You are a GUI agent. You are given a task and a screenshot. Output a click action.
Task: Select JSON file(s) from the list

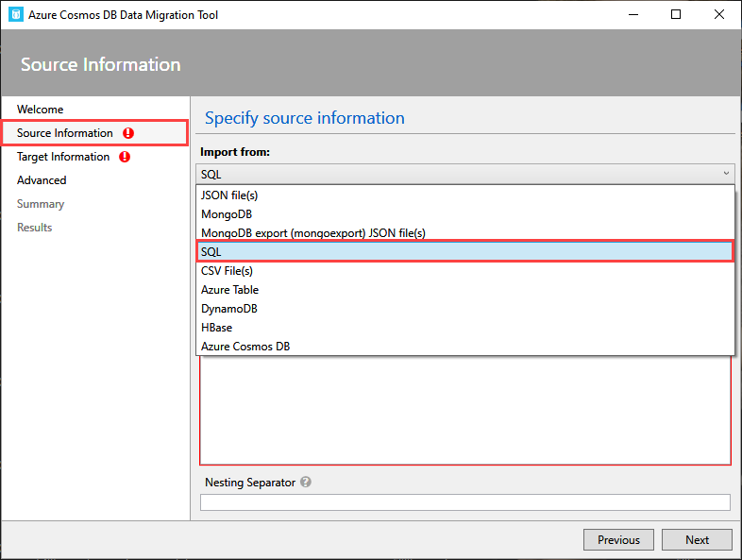[x=229, y=195]
